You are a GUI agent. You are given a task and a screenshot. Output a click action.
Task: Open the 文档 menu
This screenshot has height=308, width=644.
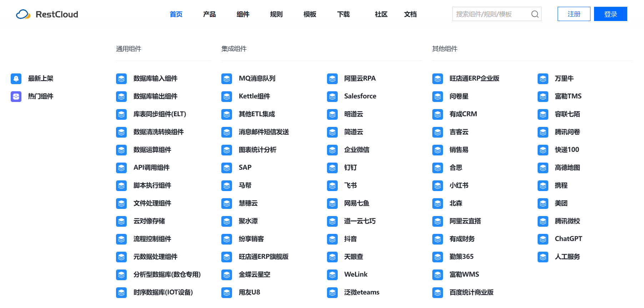coord(411,14)
